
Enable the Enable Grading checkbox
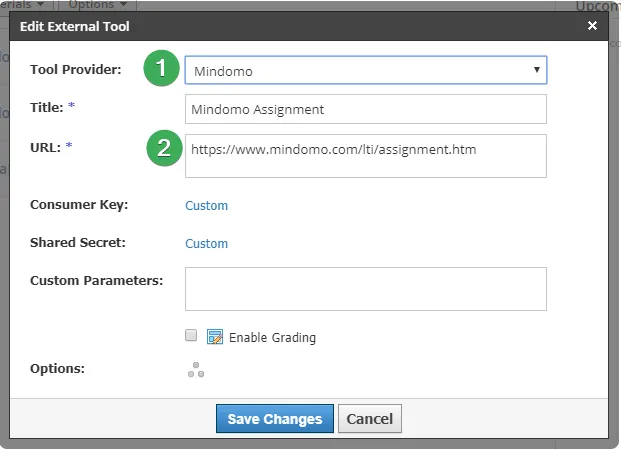pos(191,335)
